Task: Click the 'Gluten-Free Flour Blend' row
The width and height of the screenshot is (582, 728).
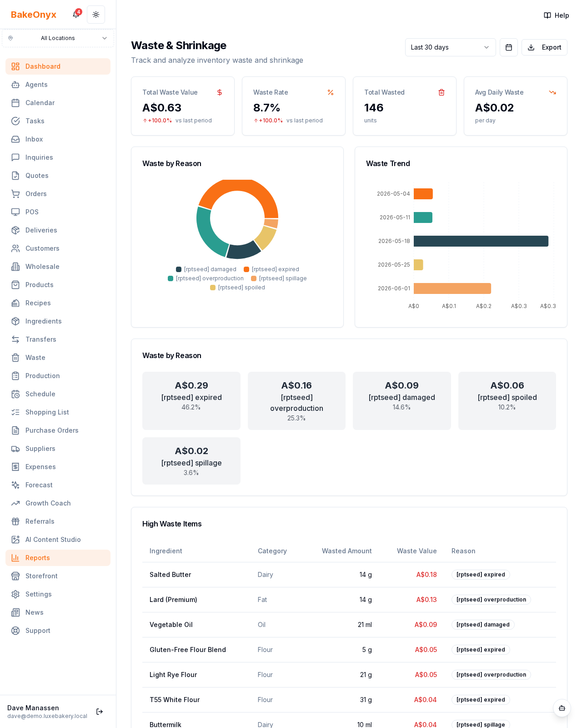Action: tap(349, 650)
